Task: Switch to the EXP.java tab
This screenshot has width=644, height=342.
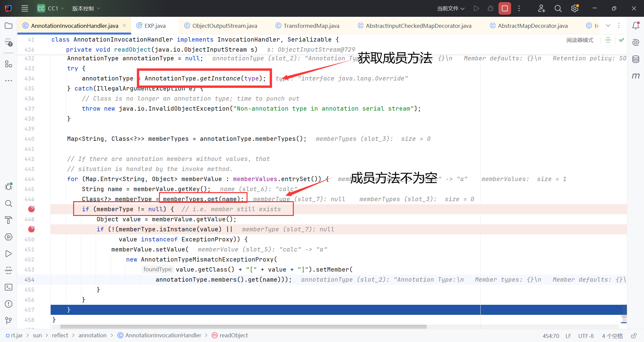Action: pos(155,26)
